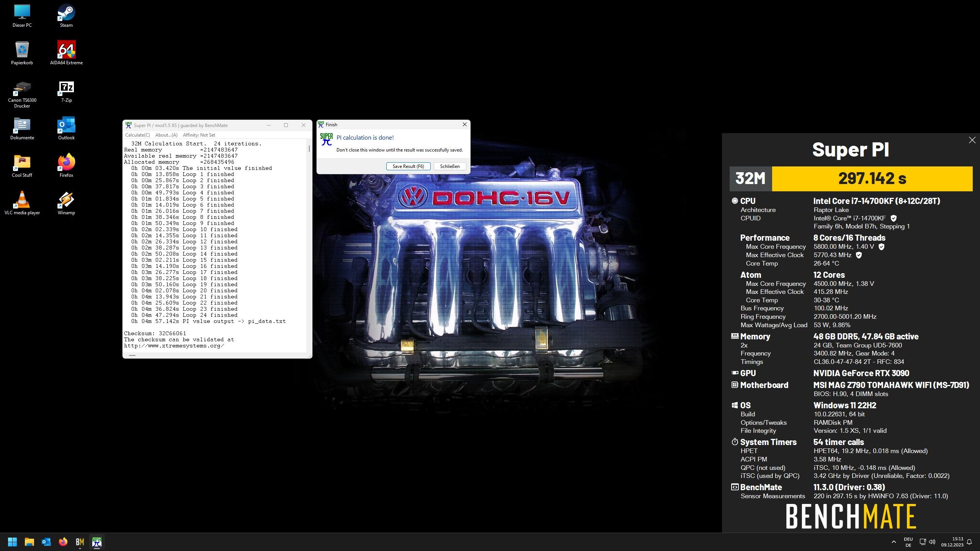Open the Dieser PC desktop icon
This screenshot has height=551, width=980.
click(22, 16)
